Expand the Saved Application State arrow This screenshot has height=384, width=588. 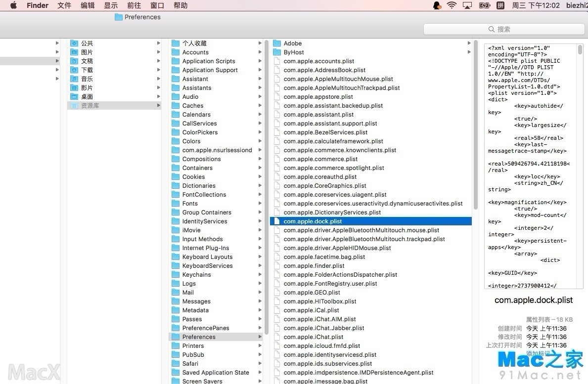[260, 373]
